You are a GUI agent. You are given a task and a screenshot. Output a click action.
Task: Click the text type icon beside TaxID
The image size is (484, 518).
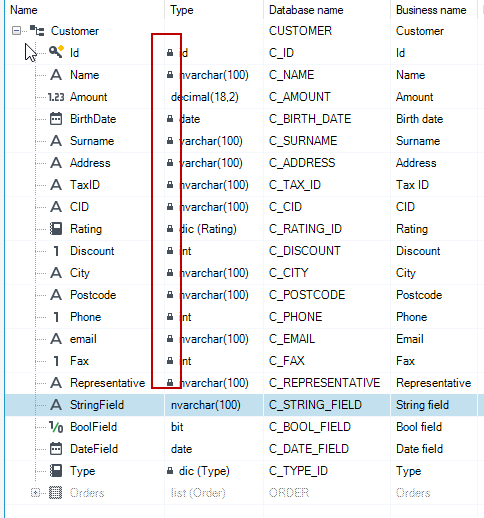(x=56, y=185)
